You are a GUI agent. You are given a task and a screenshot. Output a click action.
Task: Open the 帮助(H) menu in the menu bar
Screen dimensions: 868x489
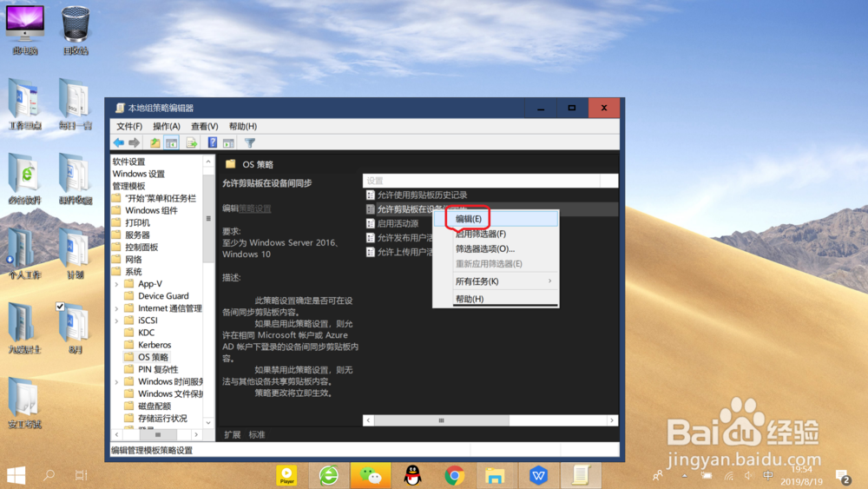242,126
